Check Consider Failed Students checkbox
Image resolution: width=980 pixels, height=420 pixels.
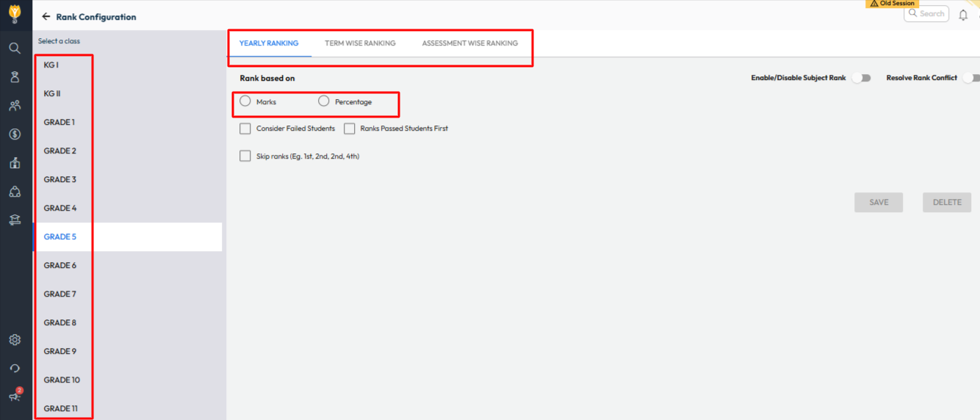(x=245, y=128)
